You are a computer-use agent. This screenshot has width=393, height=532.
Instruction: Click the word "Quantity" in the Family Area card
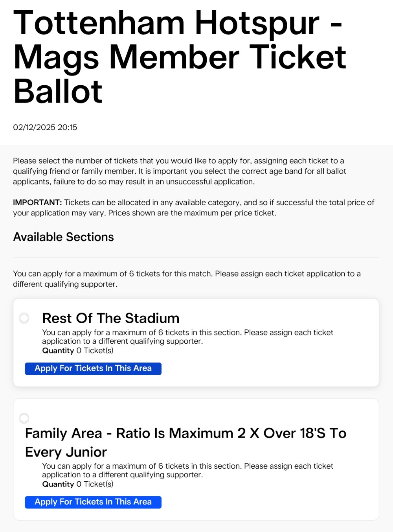pos(58,484)
